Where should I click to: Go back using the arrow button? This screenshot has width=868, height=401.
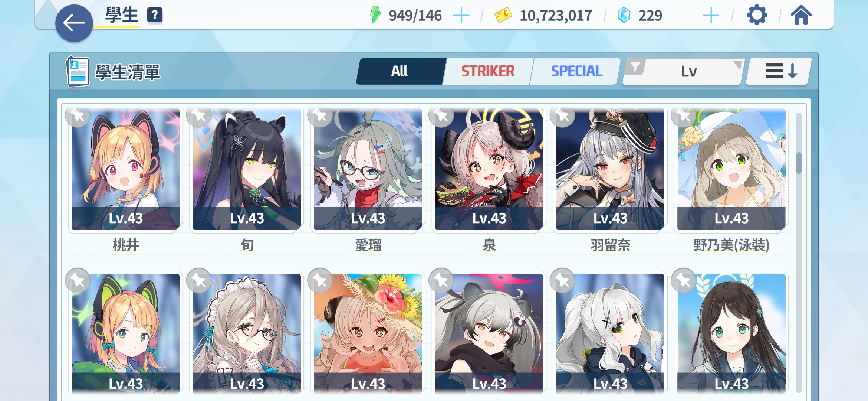tap(74, 23)
